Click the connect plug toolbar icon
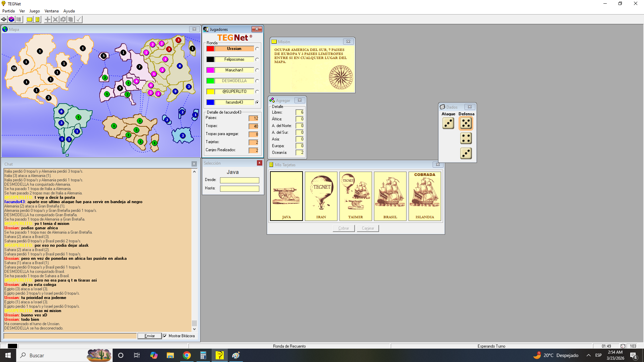Image resolution: width=644 pixels, height=362 pixels. click(4, 19)
